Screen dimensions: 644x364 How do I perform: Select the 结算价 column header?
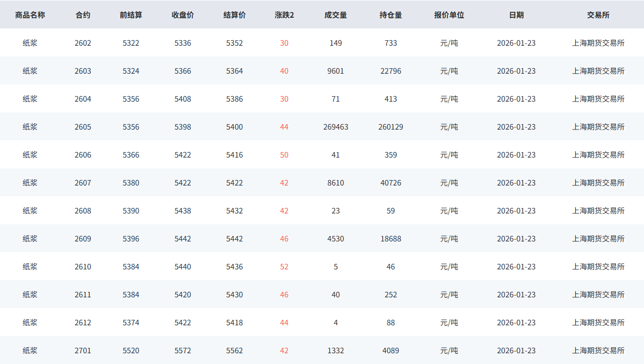tap(234, 15)
